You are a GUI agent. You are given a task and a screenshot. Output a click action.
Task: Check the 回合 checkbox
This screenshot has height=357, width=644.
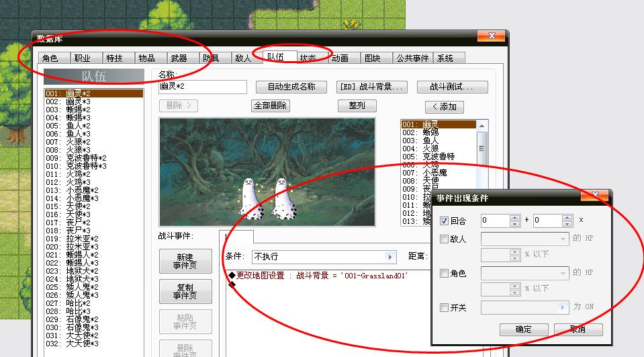coord(444,221)
